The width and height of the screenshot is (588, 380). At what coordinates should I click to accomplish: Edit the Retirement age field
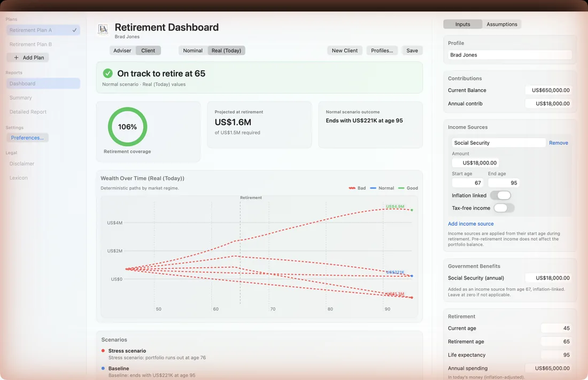556,342
